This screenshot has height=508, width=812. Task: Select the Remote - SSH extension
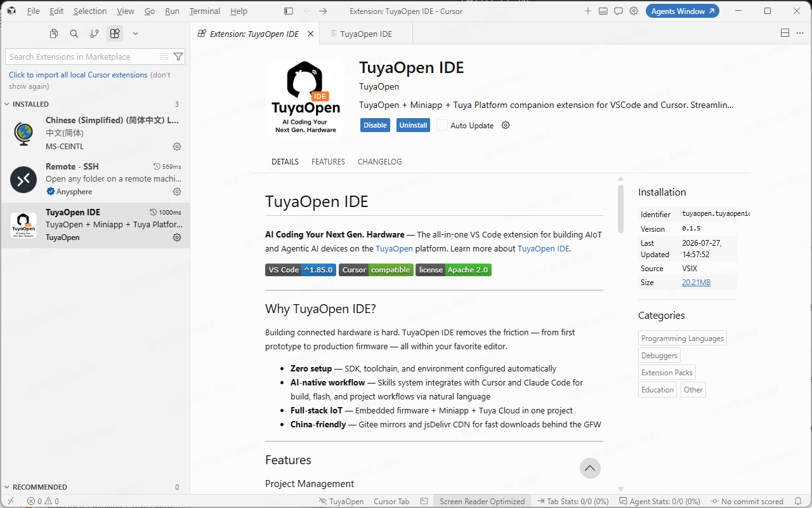[95, 180]
